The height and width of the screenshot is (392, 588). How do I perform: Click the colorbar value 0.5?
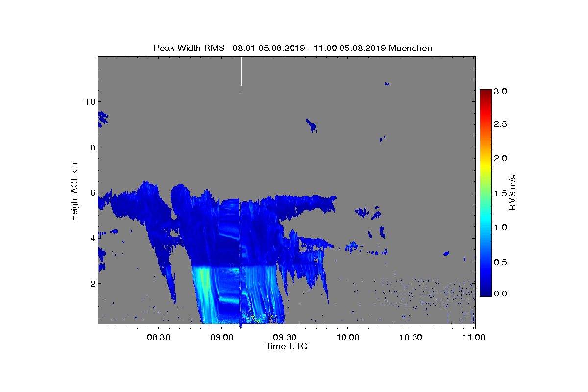tap(500, 262)
